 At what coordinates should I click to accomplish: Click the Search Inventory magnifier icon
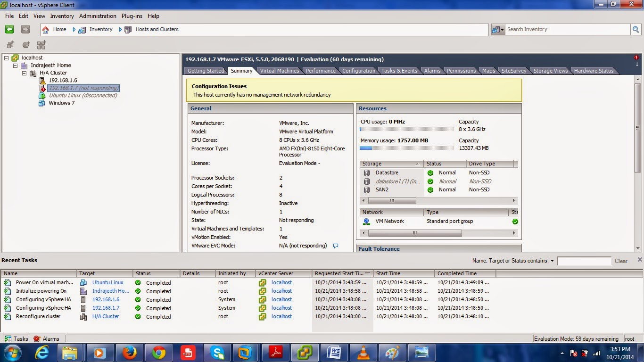coord(635,29)
